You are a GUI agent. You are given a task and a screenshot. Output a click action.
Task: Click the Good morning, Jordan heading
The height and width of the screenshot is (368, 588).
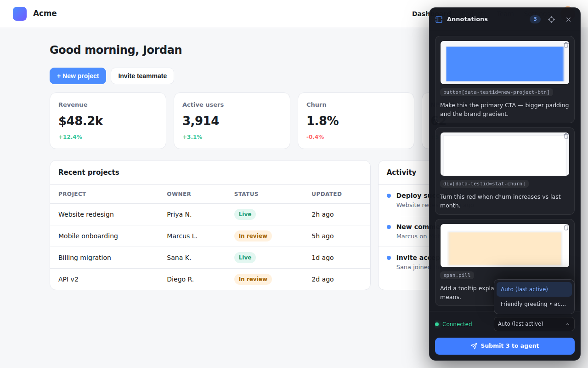(x=116, y=50)
